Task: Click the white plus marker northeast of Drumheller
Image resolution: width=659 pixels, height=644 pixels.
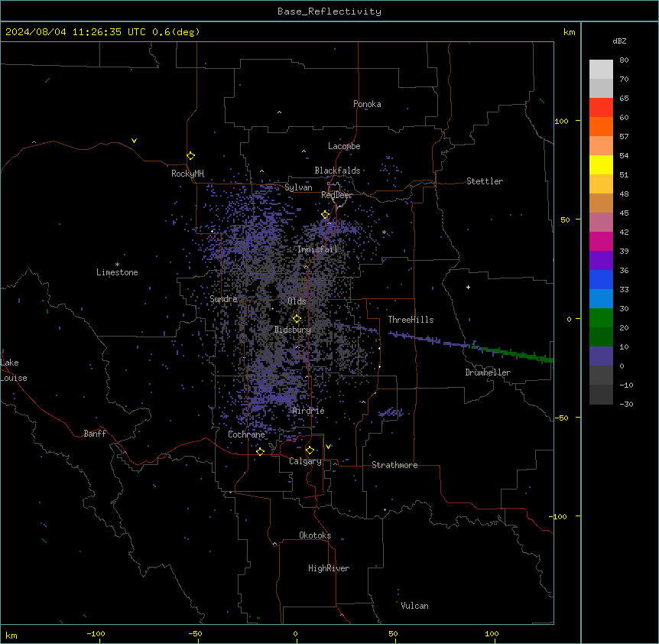Action: point(468,287)
